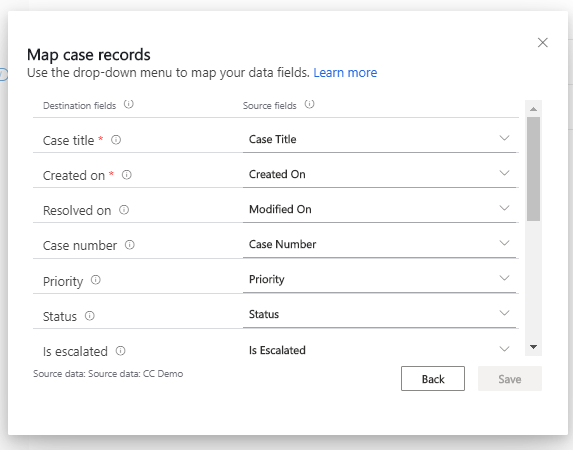Image resolution: width=573 pixels, height=450 pixels.
Task: Open the Priority source field dropdown
Action: tap(380, 279)
